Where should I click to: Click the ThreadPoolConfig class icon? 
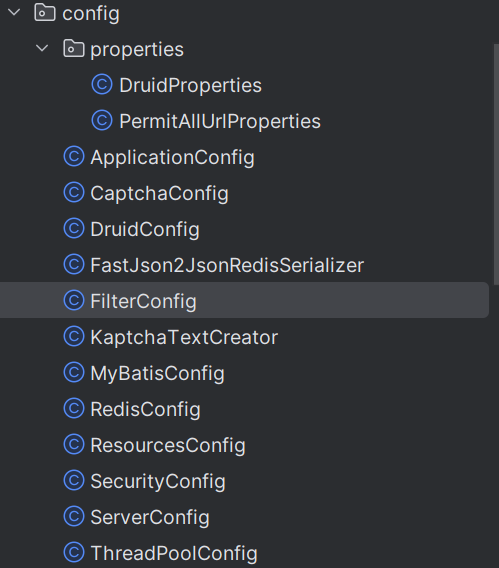[74, 552]
